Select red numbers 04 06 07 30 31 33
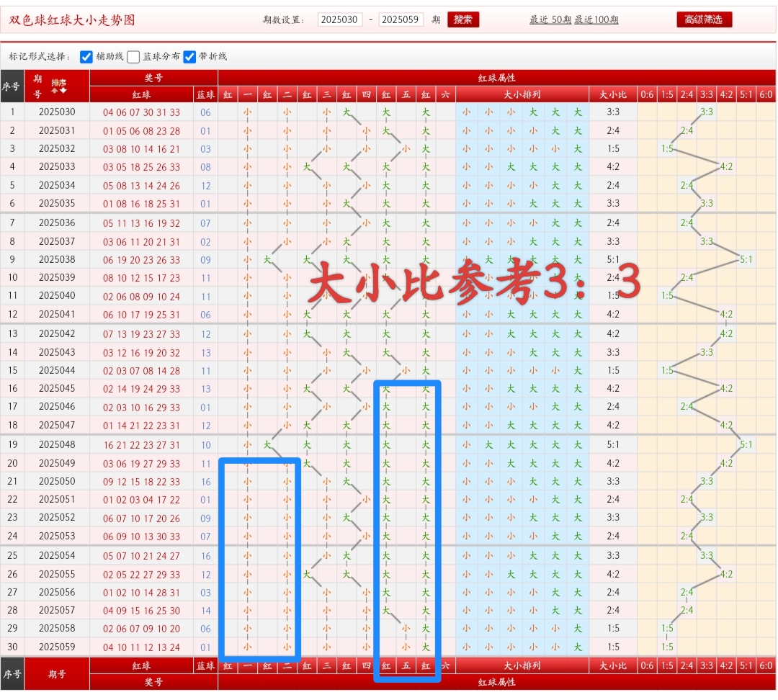This screenshot has width=778, height=700. (x=141, y=112)
